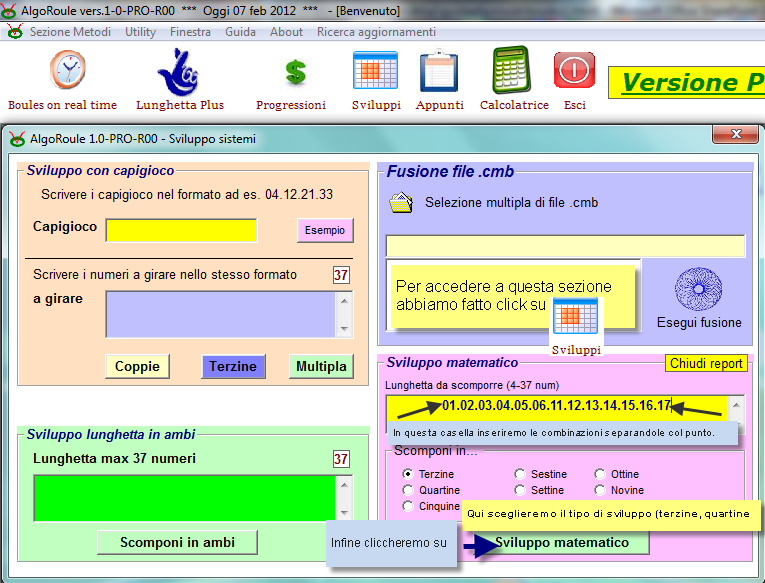Open Sezione Metodi menu
Viewport: 765px width, 583px height.
click(70, 32)
